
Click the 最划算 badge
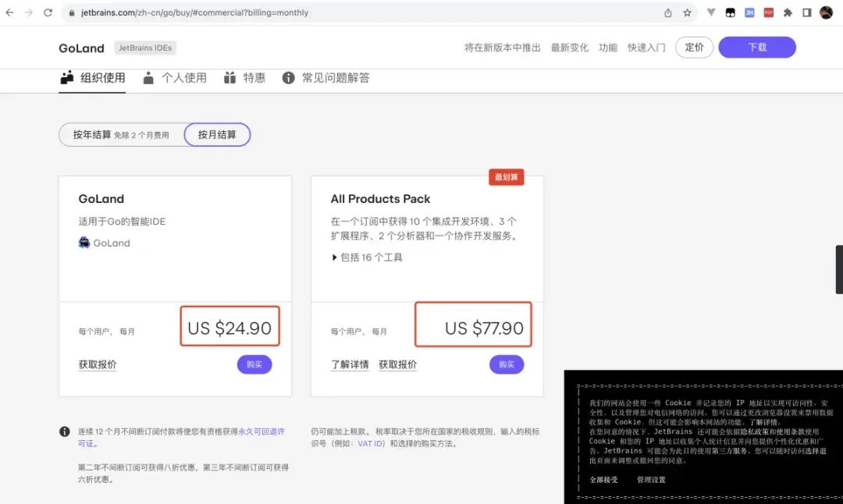coord(506,177)
